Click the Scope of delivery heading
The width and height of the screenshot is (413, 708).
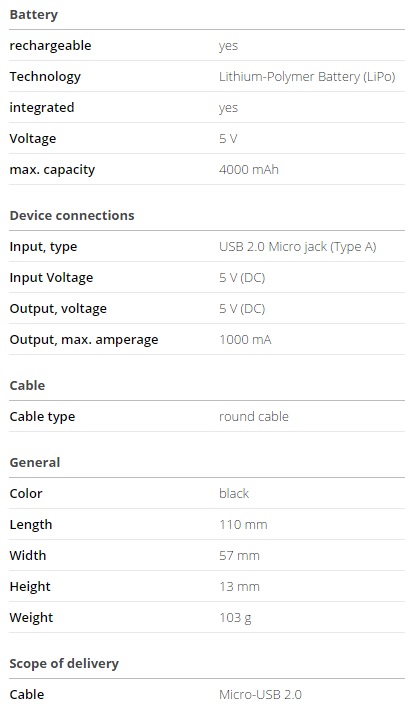tap(64, 664)
